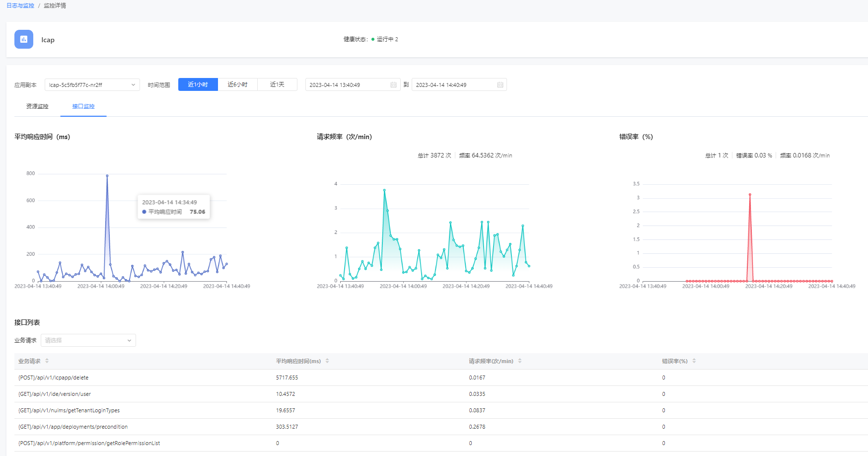
Task: Click response time value 303.5127
Action: 287,427
